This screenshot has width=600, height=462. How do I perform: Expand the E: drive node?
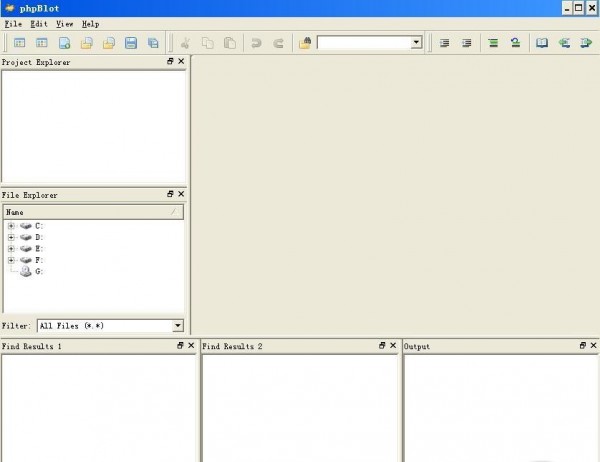[11, 249]
